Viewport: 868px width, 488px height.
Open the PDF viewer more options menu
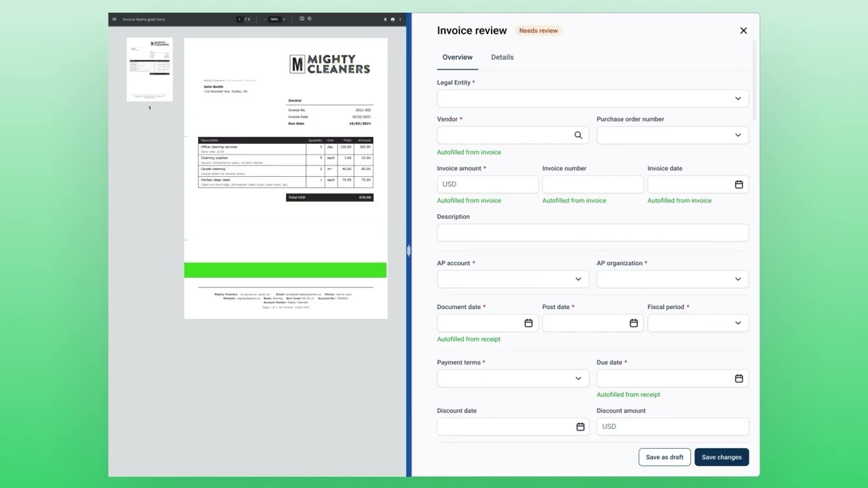[x=400, y=19]
